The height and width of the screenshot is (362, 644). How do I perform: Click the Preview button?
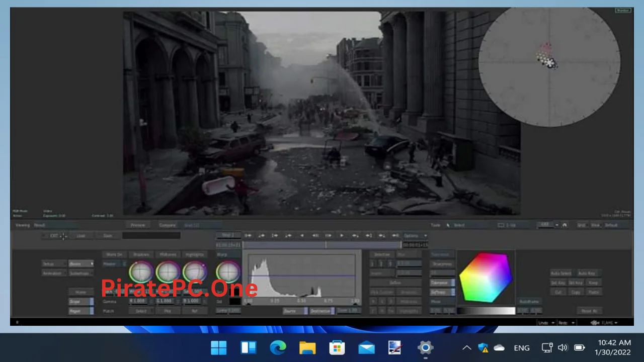[x=138, y=225]
